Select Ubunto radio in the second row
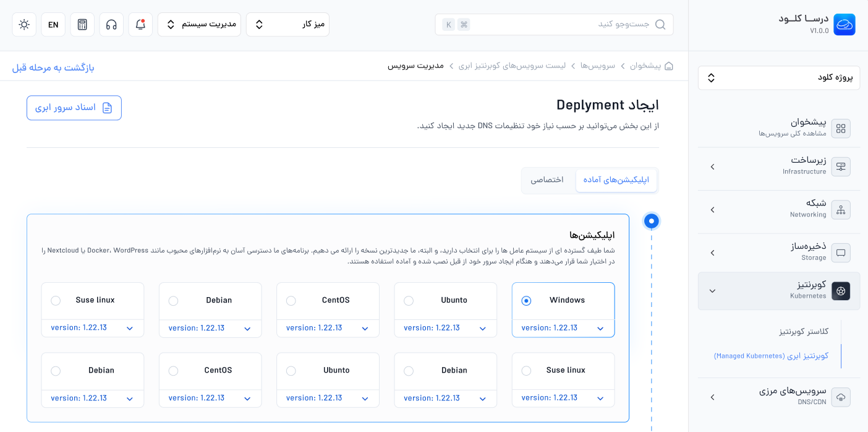868x432 pixels. (291, 371)
